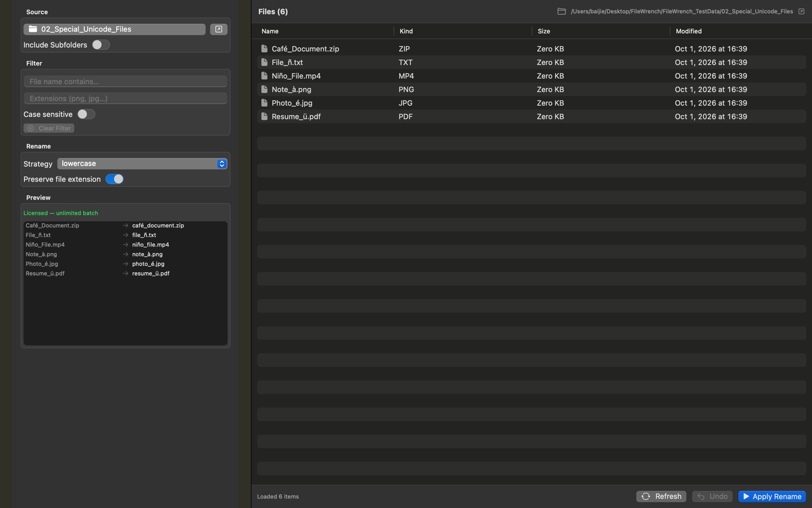Viewport: 812px width, 508px height.
Task: Sort by the Size column header
Action: tap(544, 31)
